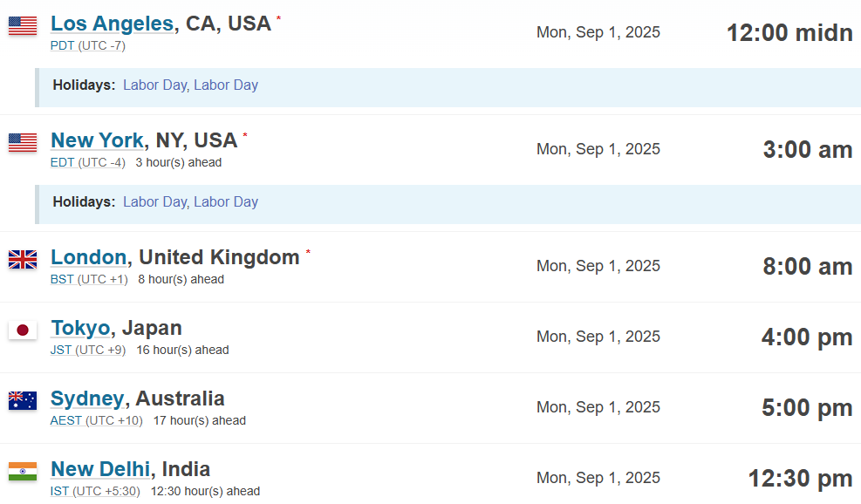Open the London city link
Viewport: 861px width, 504px height.
88,257
